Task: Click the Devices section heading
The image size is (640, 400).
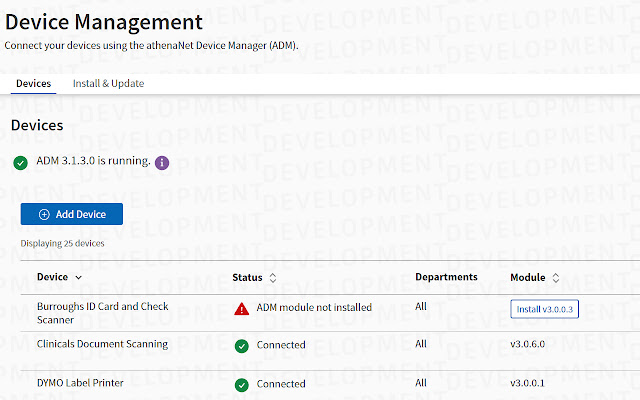Action: tap(37, 125)
